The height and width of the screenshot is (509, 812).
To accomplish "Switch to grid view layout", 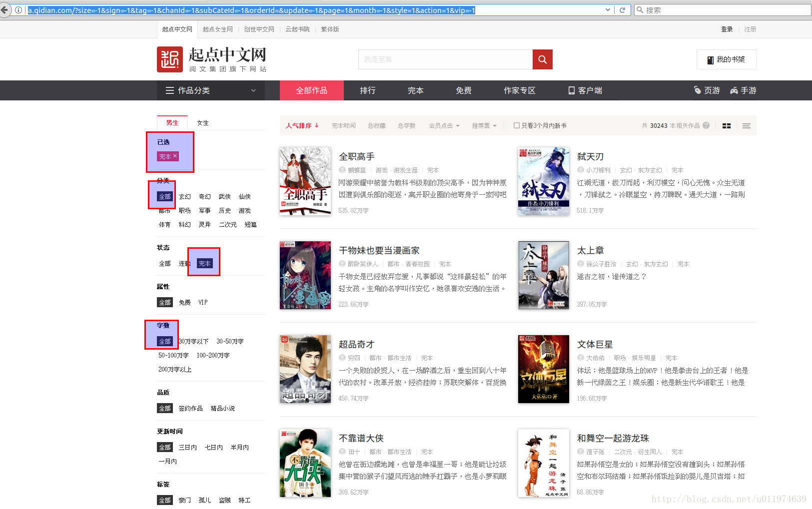I will pos(727,126).
